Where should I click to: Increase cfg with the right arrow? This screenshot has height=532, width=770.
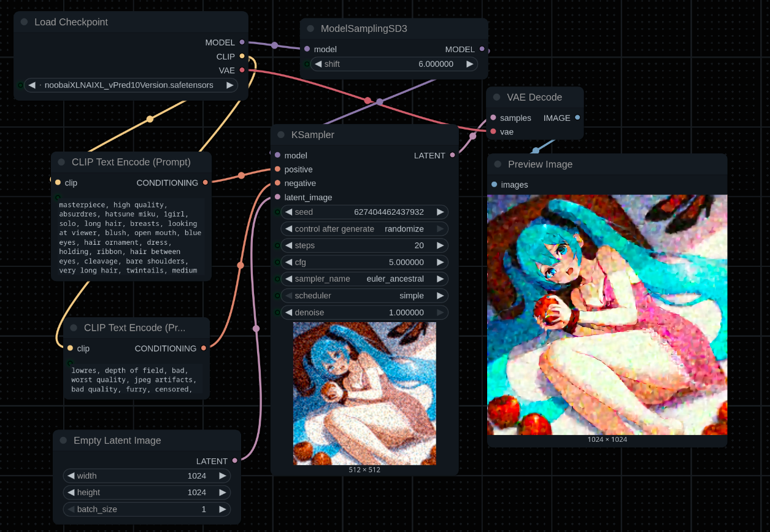point(440,262)
